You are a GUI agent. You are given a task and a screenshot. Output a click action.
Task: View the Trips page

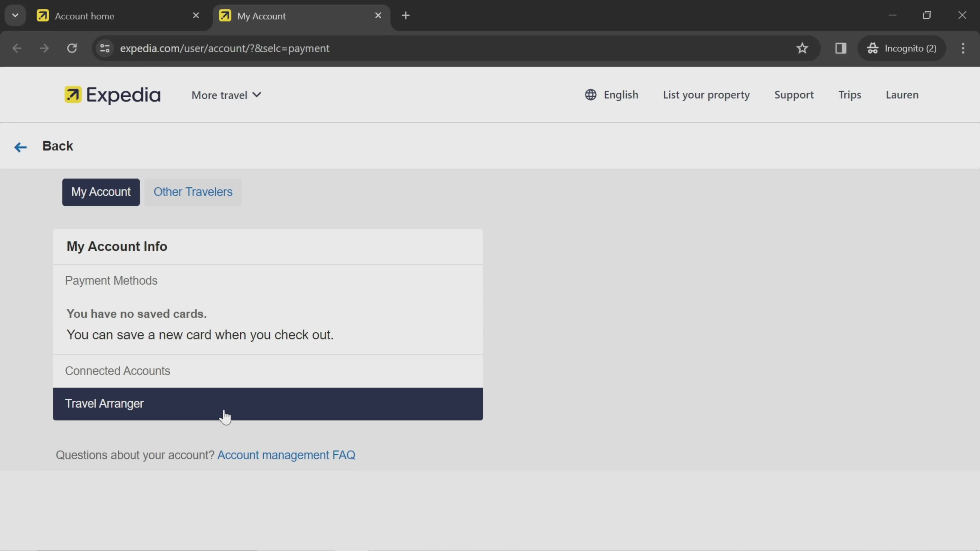pos(850,95)
